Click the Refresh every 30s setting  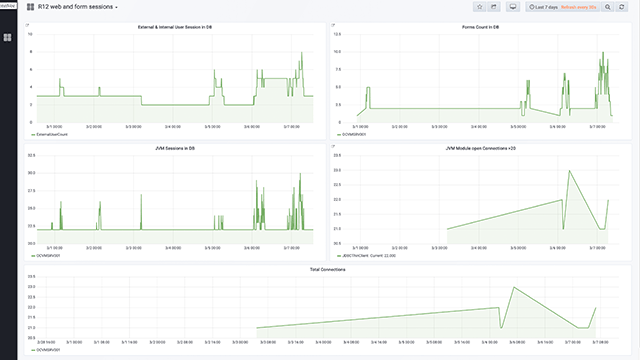point(578,7)
